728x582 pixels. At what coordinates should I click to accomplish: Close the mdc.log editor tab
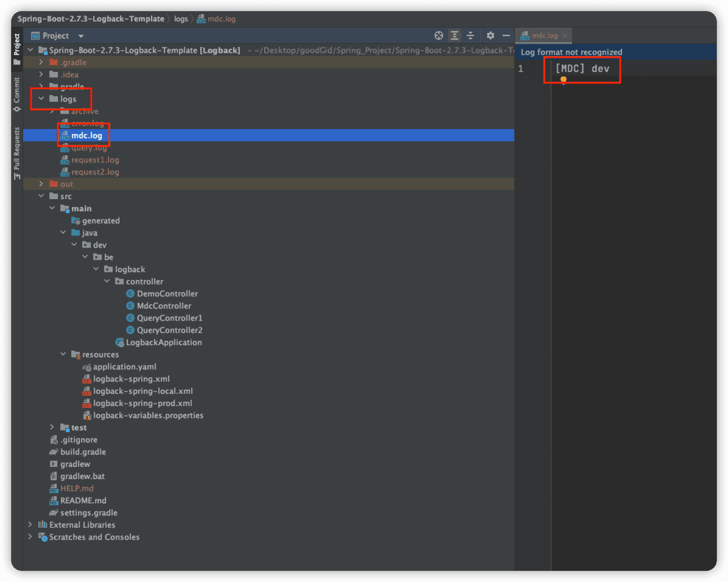point(565,35)
